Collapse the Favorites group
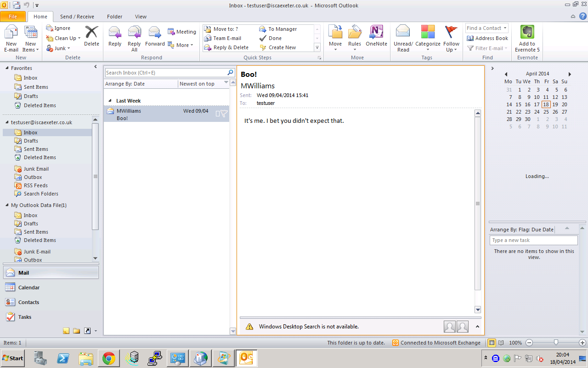 pyautogui.click(x=7, y=68)
